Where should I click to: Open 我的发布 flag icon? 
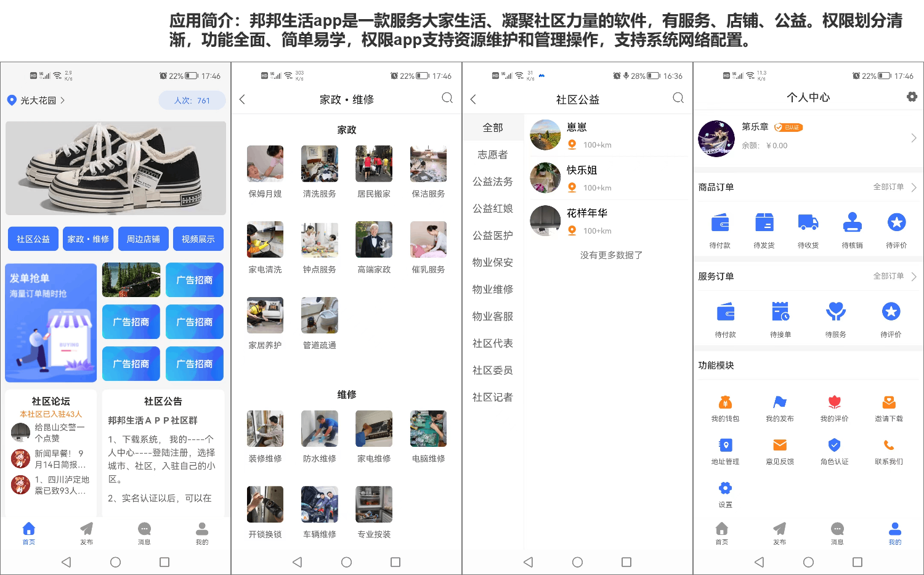click(x=780, y=402)
